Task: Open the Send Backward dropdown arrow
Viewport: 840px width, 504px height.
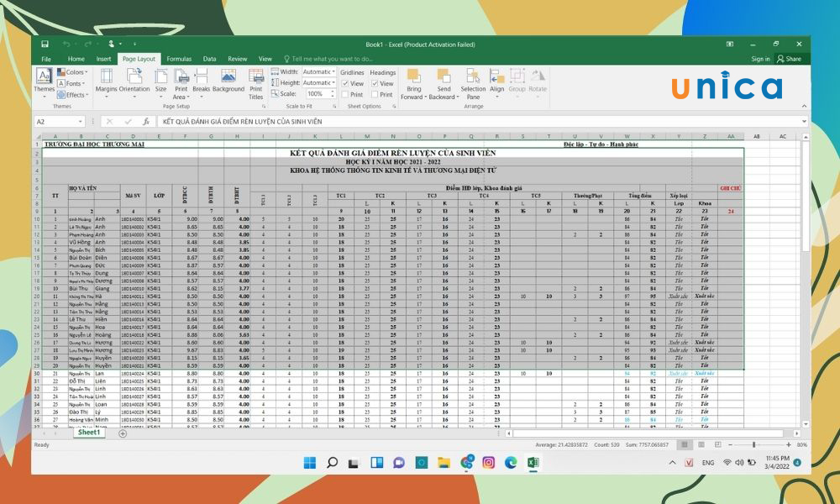Action: (x=458, y=97)
